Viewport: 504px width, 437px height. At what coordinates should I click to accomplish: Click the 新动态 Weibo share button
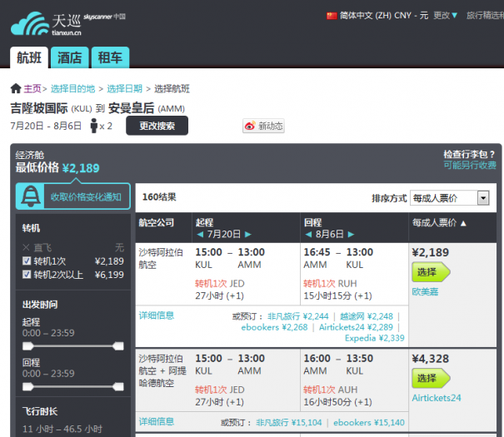tap(263, 126)
